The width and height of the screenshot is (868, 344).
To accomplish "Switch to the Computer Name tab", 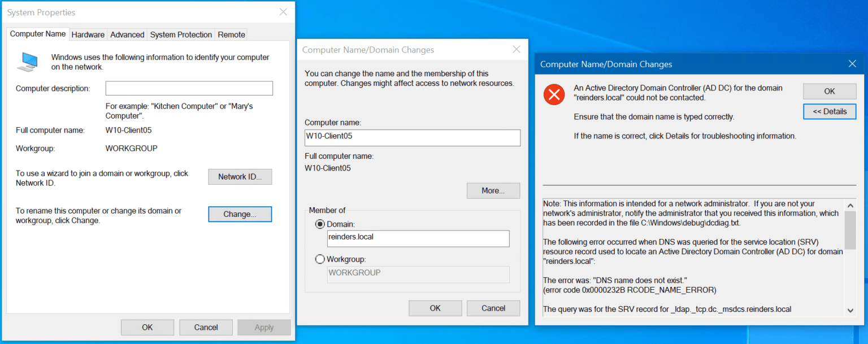I will [x=38, y=34].
